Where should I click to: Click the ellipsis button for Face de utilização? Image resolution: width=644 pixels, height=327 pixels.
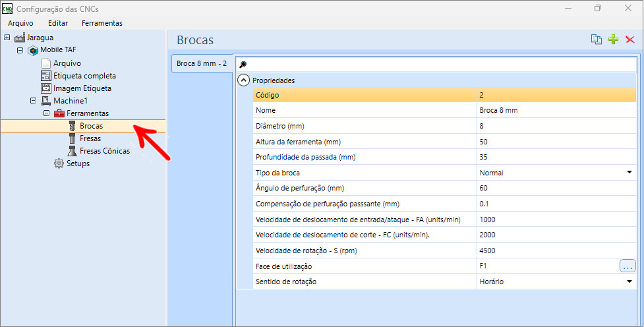click(x=628, y=266)
